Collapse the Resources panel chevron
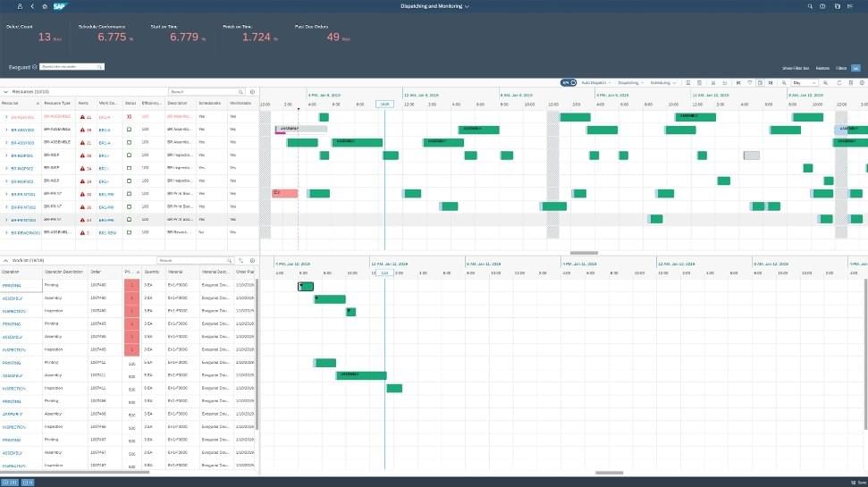Image resolution: width=868 pixels, height=487 pixels. click(4, 92)
